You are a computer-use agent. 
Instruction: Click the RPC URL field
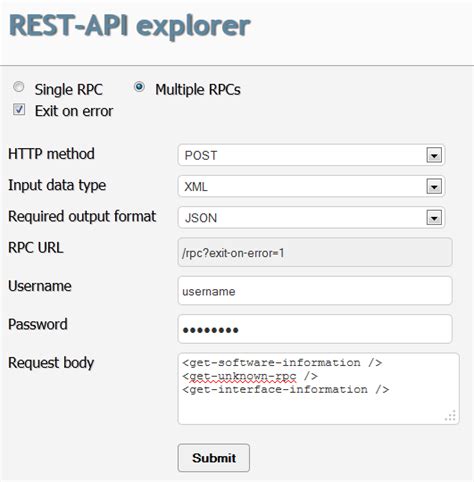point(315,252)
